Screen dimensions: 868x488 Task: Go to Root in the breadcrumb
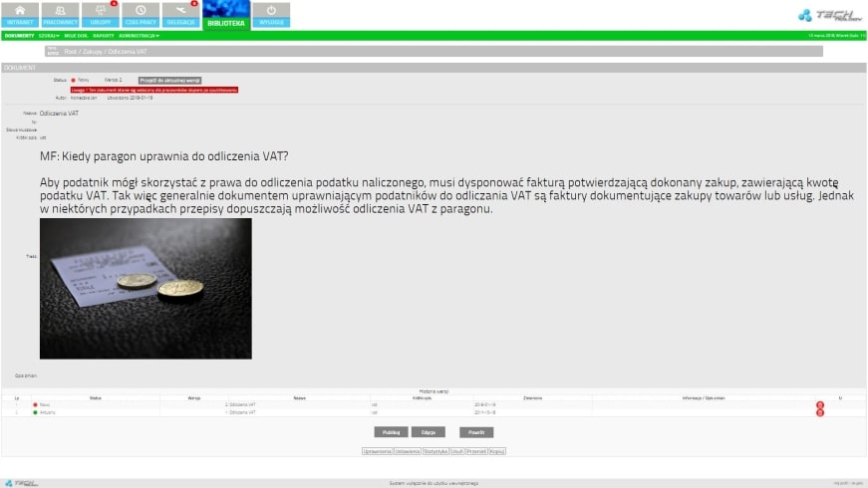[71, 52]
